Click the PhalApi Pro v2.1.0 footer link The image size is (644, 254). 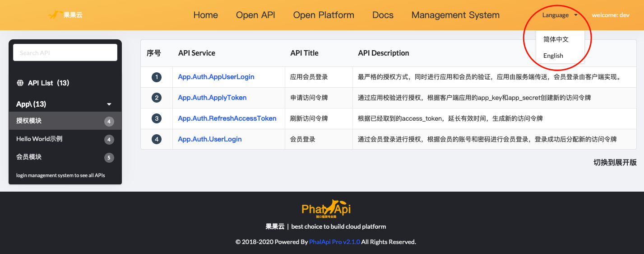click(x=334, y=242)
